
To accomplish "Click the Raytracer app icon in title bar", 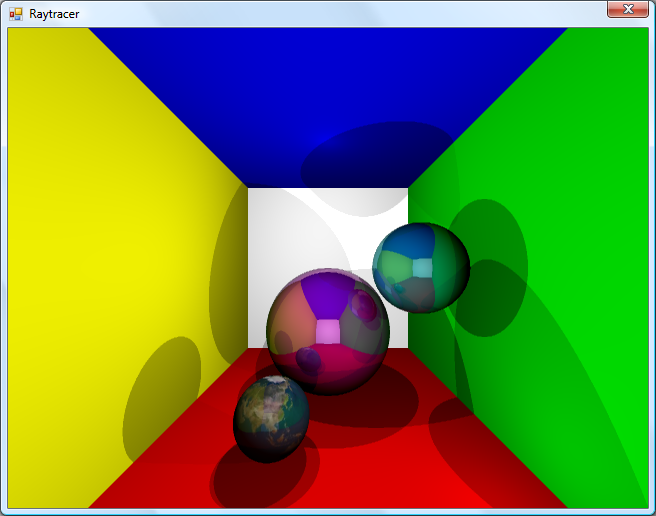I will (x=15, y=14).
